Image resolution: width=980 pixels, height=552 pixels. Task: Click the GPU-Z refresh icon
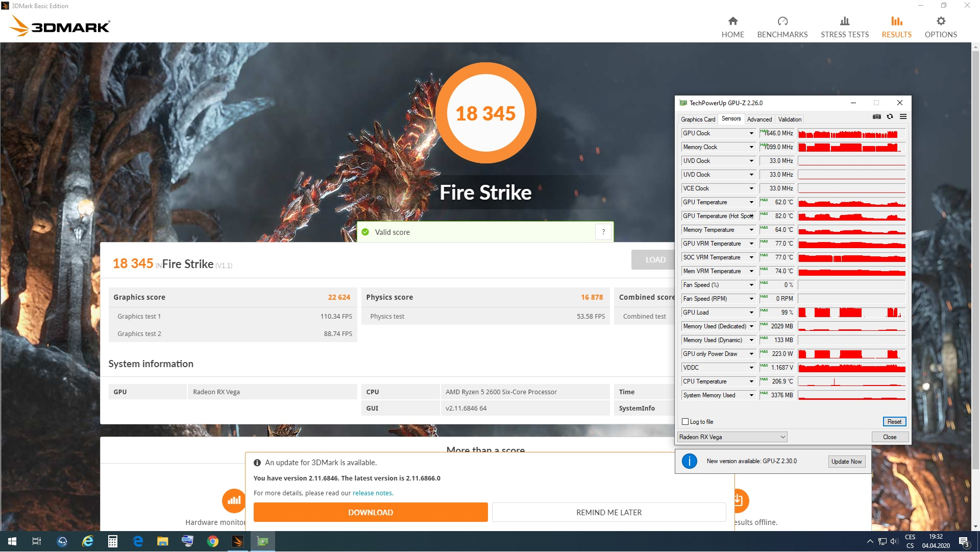890,117
